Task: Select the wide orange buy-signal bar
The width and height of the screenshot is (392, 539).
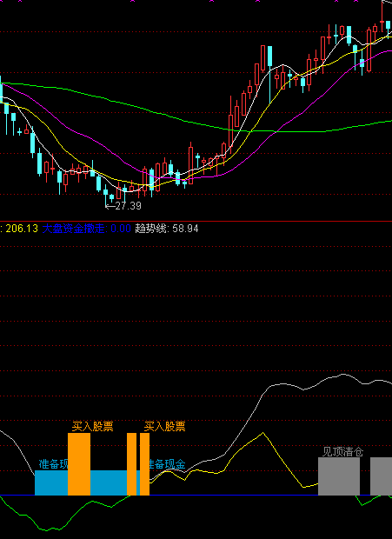Action: coord(79,464)
